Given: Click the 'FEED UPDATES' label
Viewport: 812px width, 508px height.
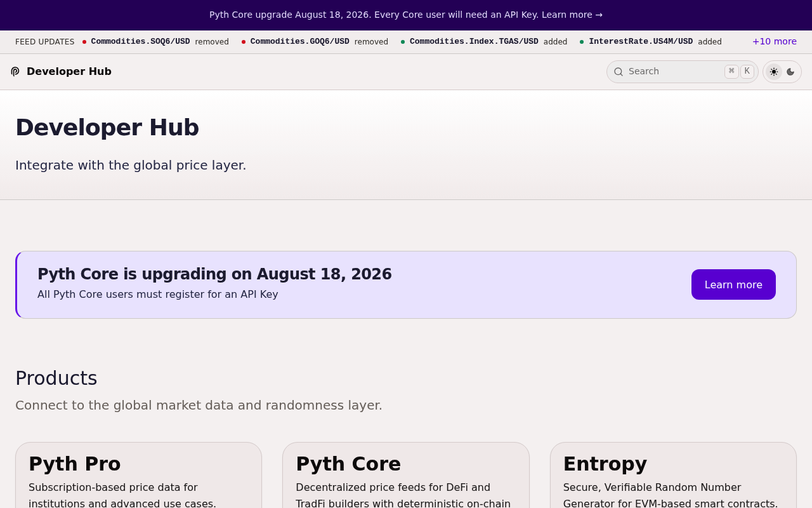Looking at the screenshot, I should coord(44,42).
